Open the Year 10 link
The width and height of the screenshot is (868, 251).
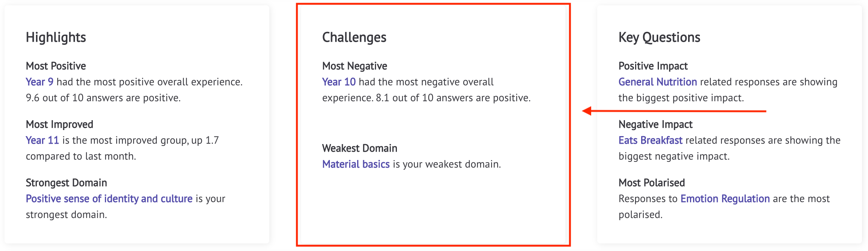[x=339, y=82]
